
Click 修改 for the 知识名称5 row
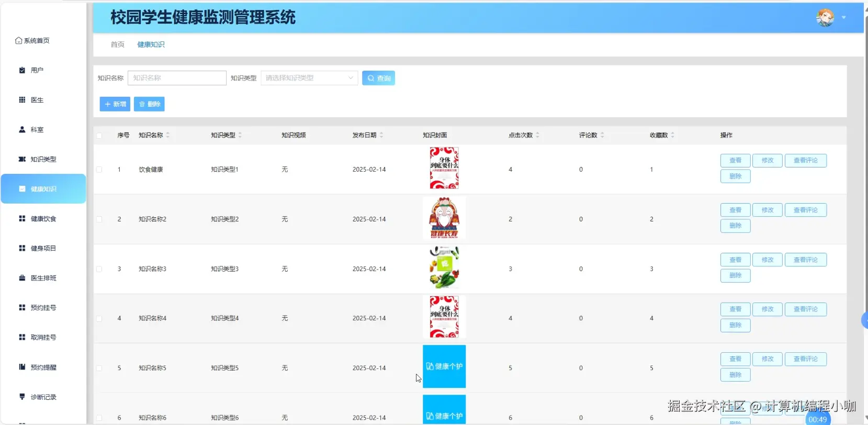point(767,359)
